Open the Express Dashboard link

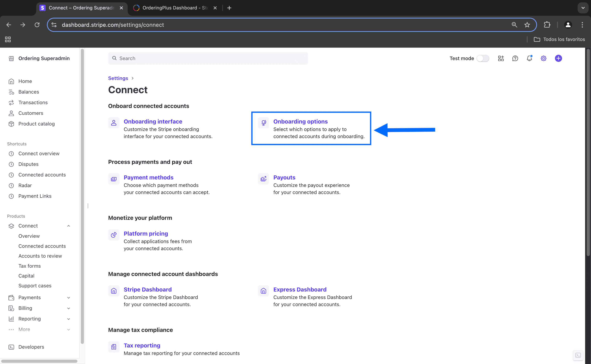300,289
